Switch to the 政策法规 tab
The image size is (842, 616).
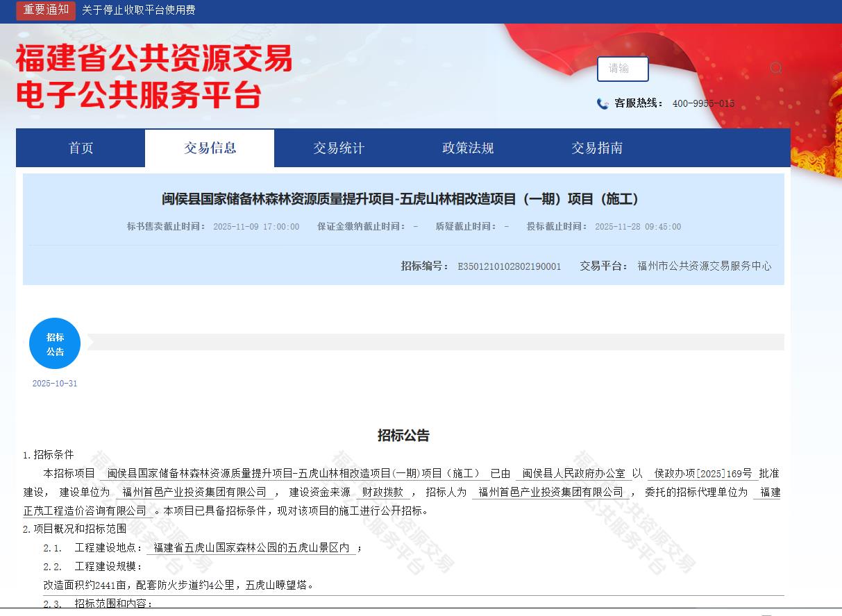click(x=468, y=148)
